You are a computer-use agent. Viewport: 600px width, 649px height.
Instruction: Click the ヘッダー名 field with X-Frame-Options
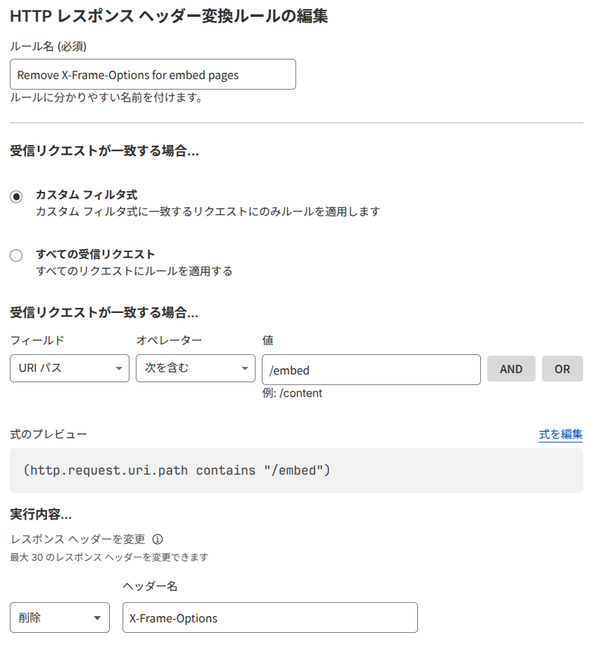pyautogui.click(x=269, y=617)
